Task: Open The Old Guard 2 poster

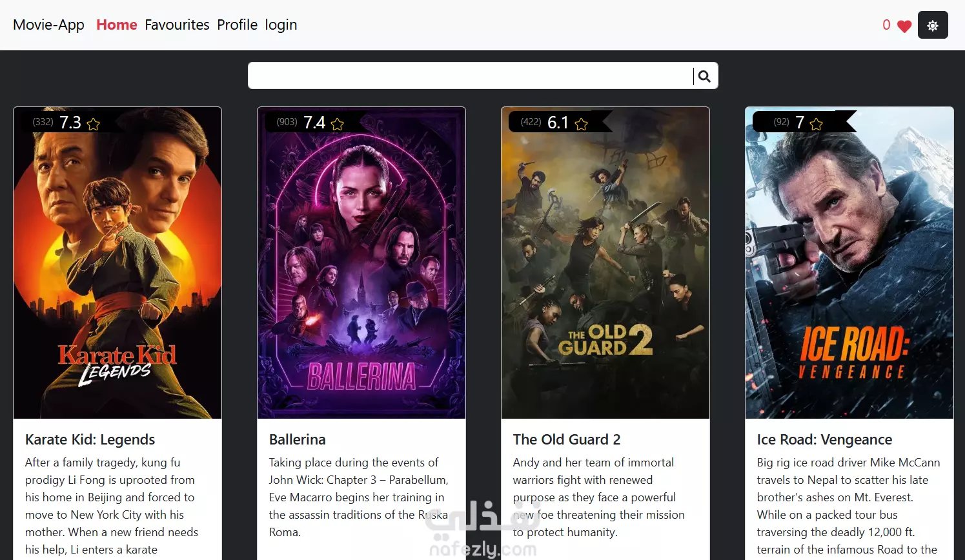Action: pos(605,263)
